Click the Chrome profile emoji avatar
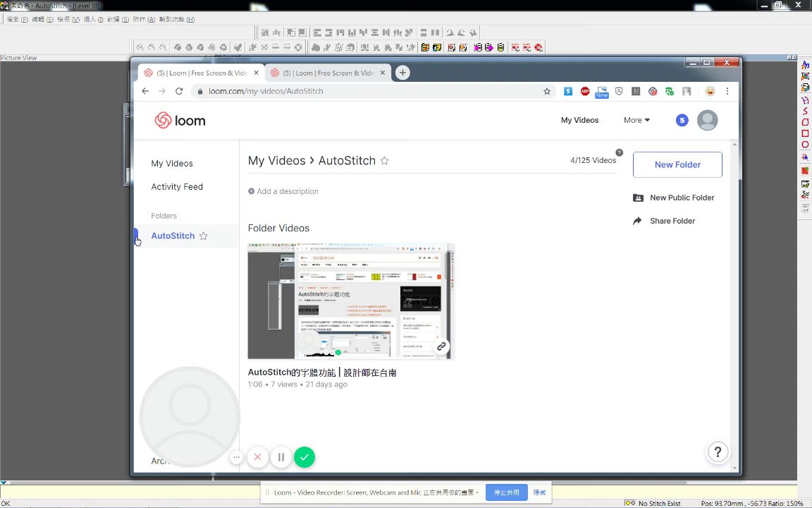The width and height of the screenshot is (812, 508). pos(710,91)
